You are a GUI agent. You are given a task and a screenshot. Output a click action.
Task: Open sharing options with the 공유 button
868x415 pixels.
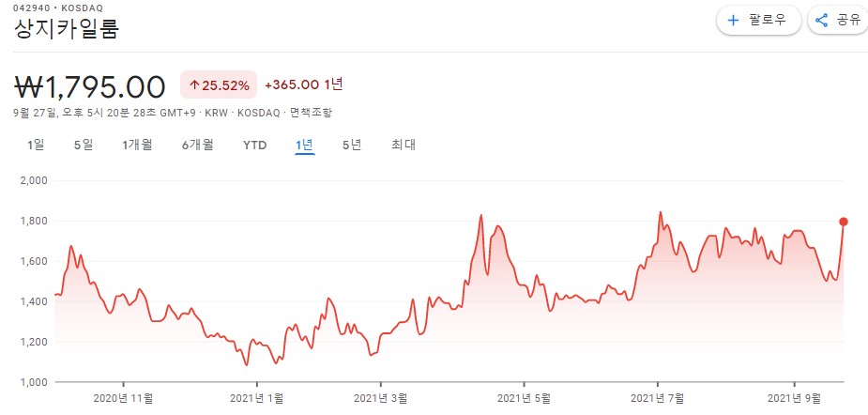838,21
